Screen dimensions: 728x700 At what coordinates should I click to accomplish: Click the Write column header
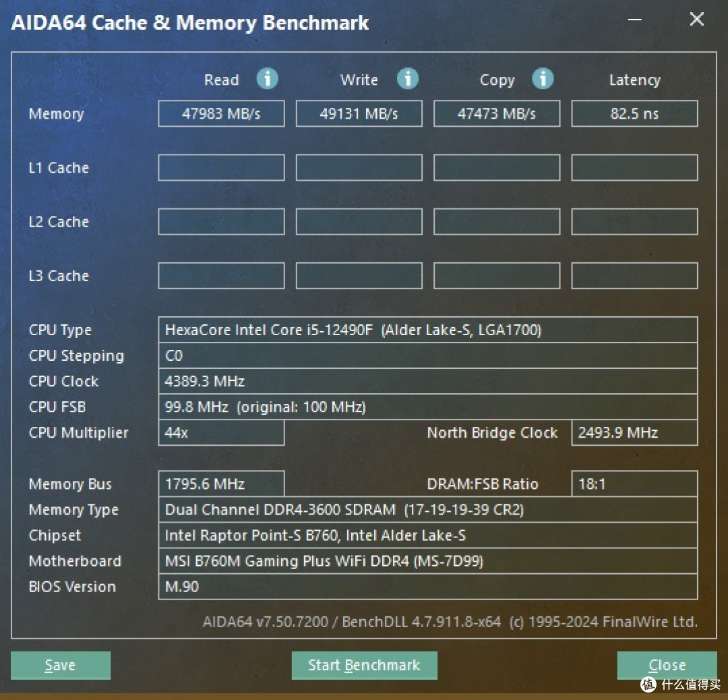coord(359,80)
